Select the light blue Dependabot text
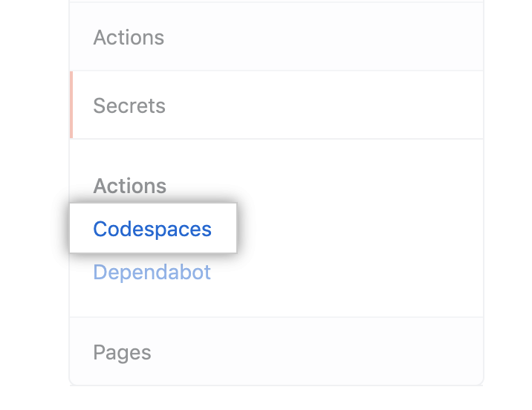The height and width of the screenshot is (410, 532). pyautogui.click(x=152, y=273)
